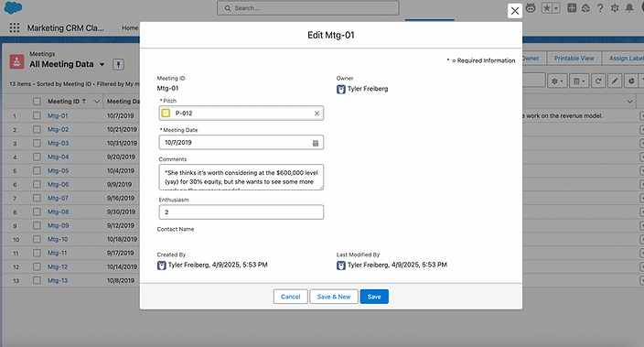Open the Setup gear icon in header
The image size is (644, 347).
615,8
